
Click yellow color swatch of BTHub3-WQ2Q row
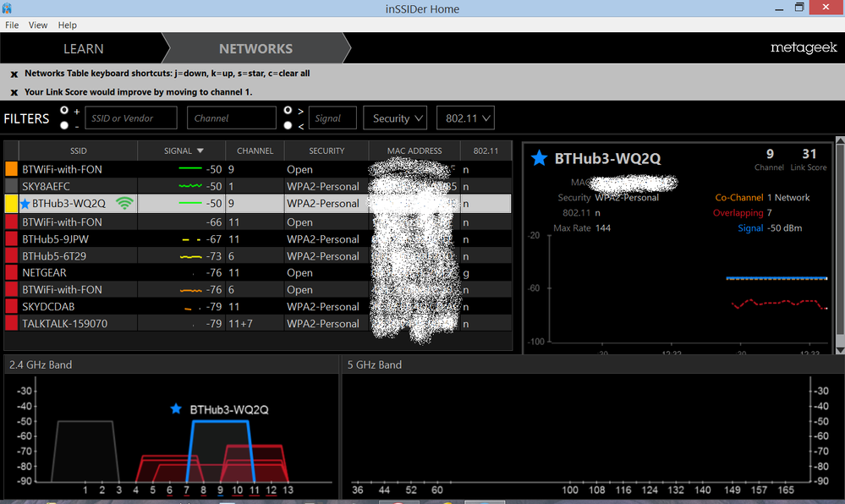[x=11, y=204]
